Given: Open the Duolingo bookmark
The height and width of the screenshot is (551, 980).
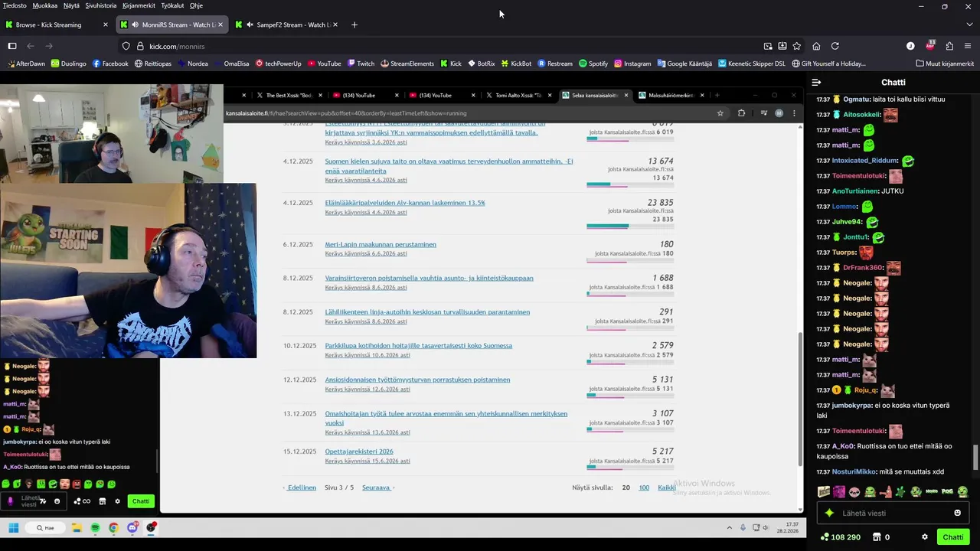Looking at the screenshot, I should [69, 64].
